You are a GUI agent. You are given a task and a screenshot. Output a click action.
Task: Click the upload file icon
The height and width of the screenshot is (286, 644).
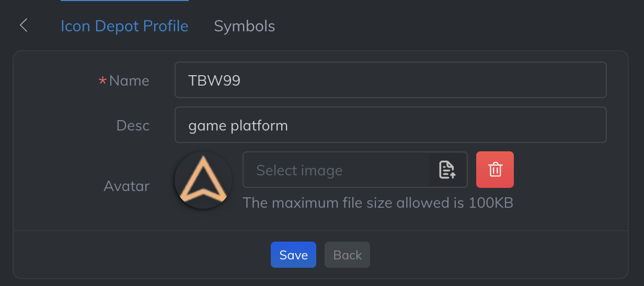coord(447,170)
